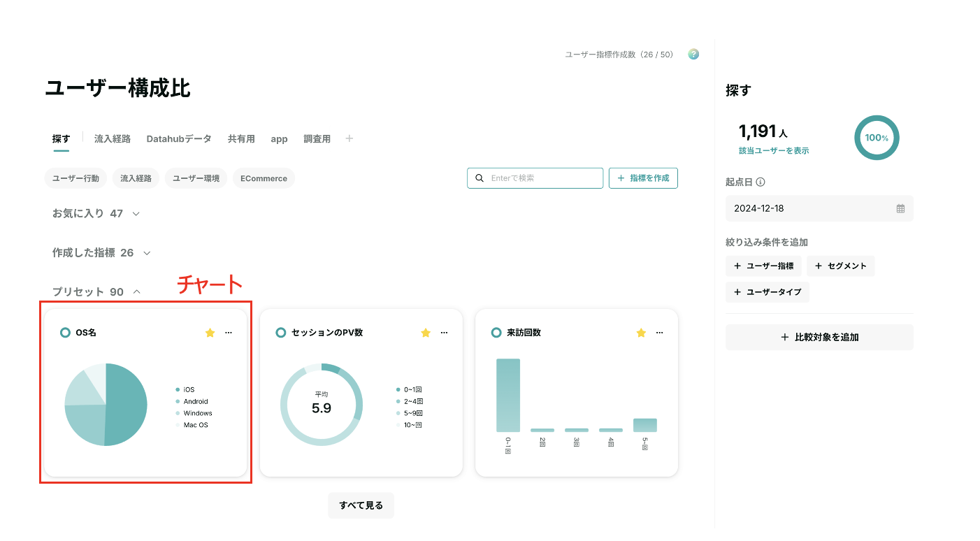Open the calendar icon in 起点日 field

[900, 208]
